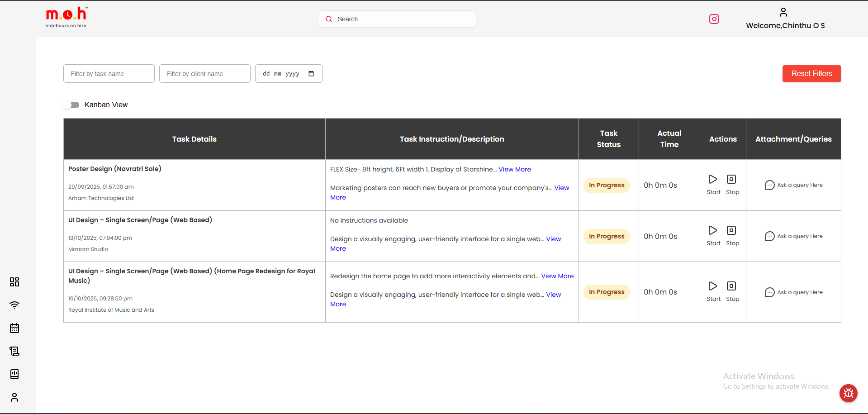Viewport: 868px width, 414px height.
Task: Click the Reset Filters button
Action: pyautogui.click(x=811, y=74)
